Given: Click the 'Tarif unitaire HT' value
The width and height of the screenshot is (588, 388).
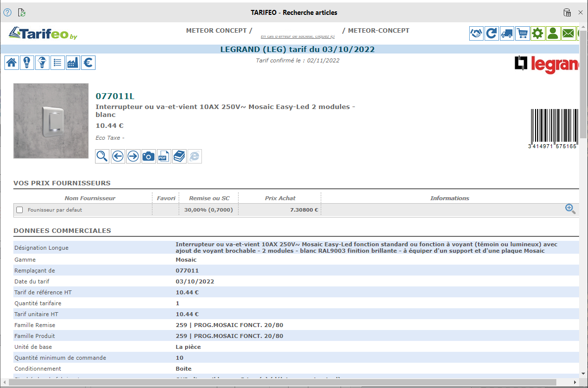Looking at the screenshot, I should point(187,314).
